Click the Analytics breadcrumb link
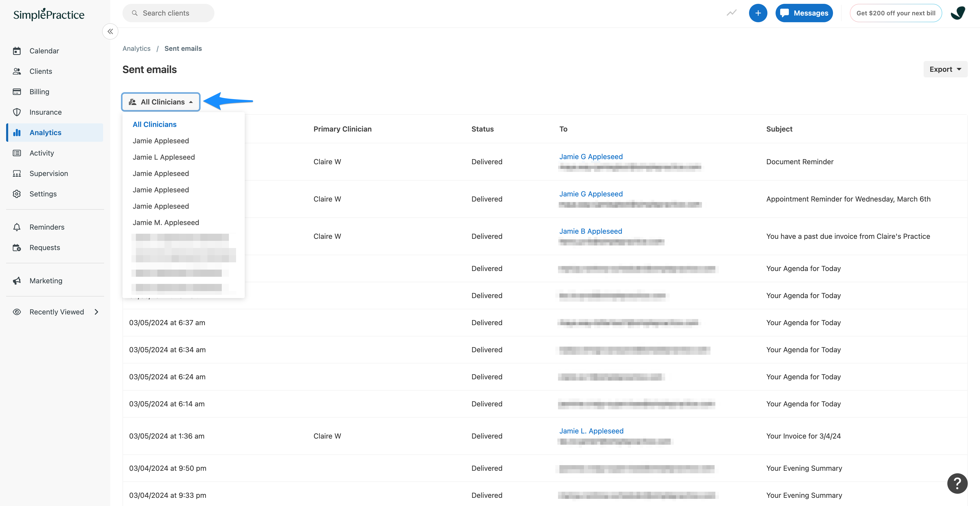This screenshot has height=506, width=980. tap(136, 48)
